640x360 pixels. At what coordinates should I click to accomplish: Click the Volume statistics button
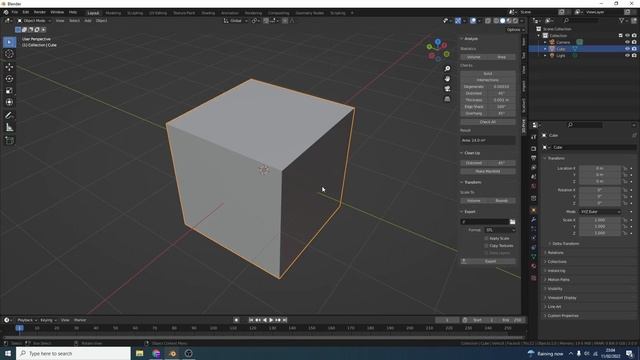(474, 57)
